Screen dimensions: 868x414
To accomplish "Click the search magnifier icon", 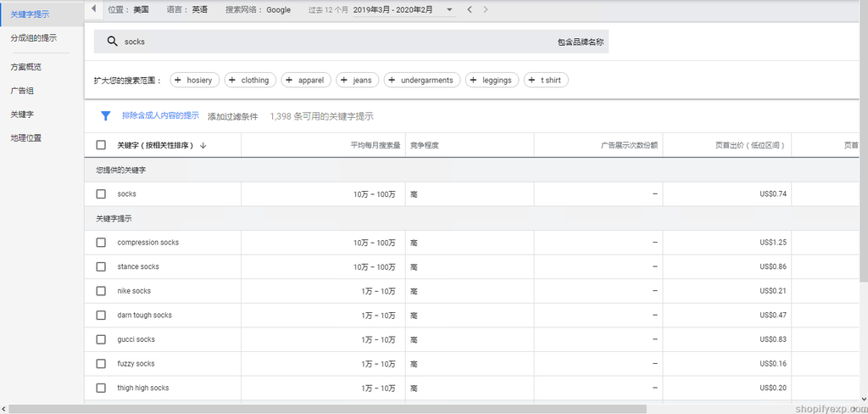I will point(112,42).
